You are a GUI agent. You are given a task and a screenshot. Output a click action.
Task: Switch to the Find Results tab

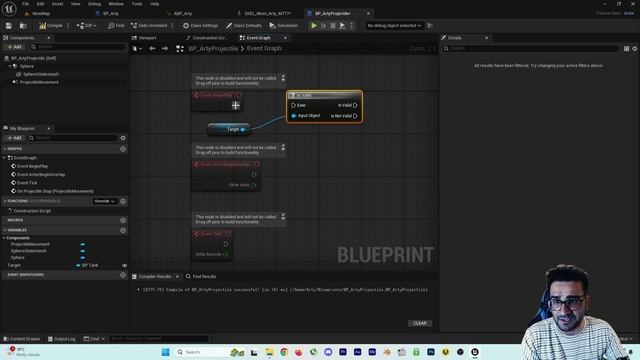pyautogui.click(x=201, y=277)
